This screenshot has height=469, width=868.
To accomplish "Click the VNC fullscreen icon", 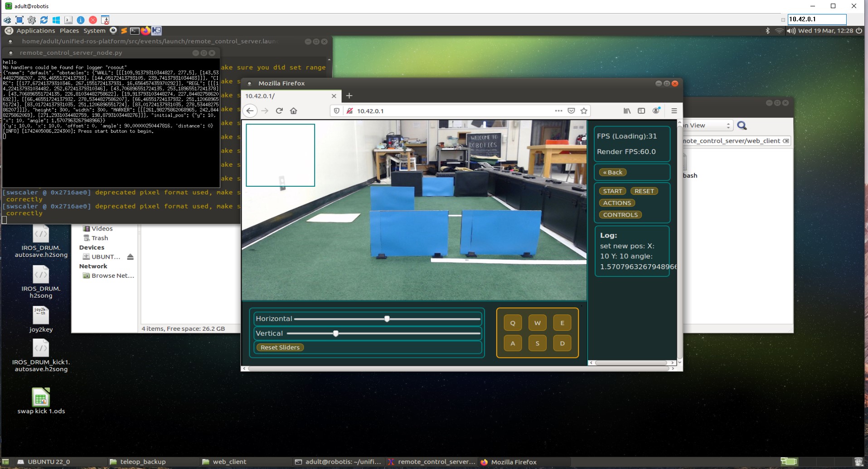I will pyautogui.click(x=19, y=20).
